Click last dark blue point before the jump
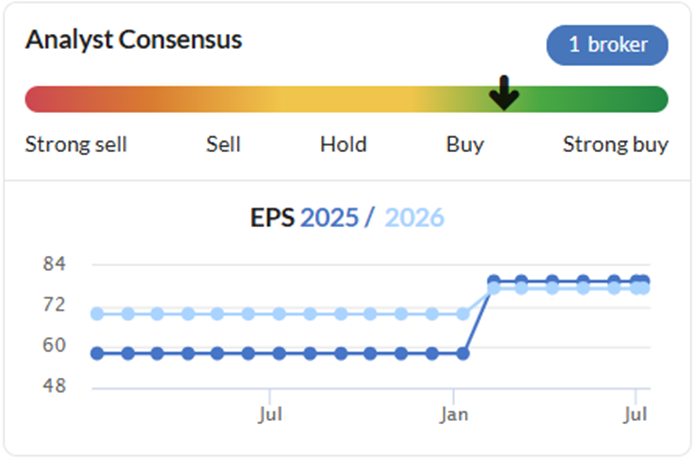The width and height of the screenshot is (698, 458). [463, 354]
